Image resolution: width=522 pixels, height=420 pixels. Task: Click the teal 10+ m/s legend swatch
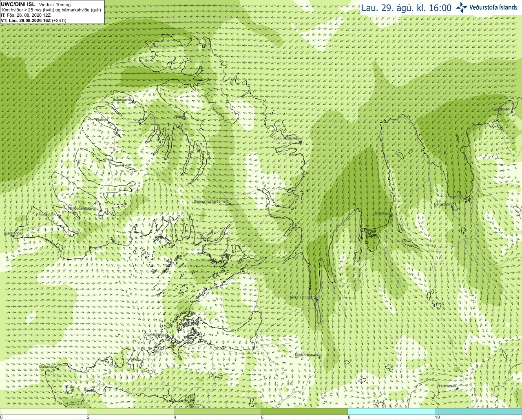coord(478,411)
